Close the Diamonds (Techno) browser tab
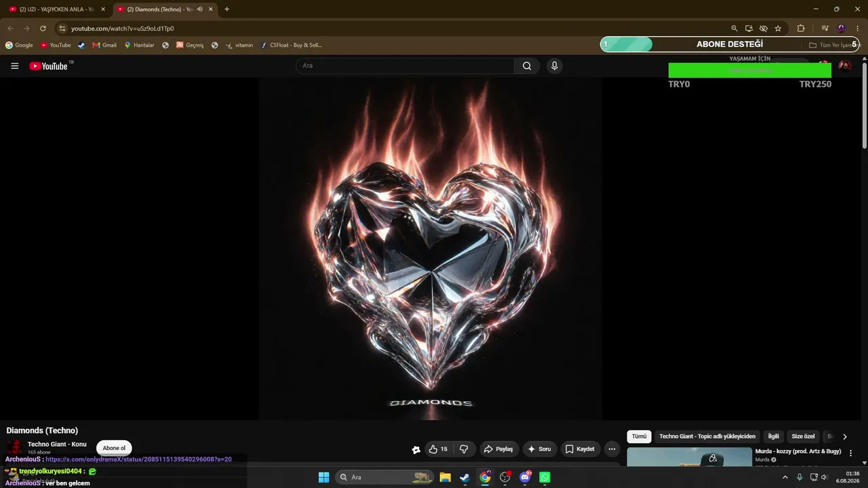Image resolution: width=868 pixels, height=488 pixels. 211,9
